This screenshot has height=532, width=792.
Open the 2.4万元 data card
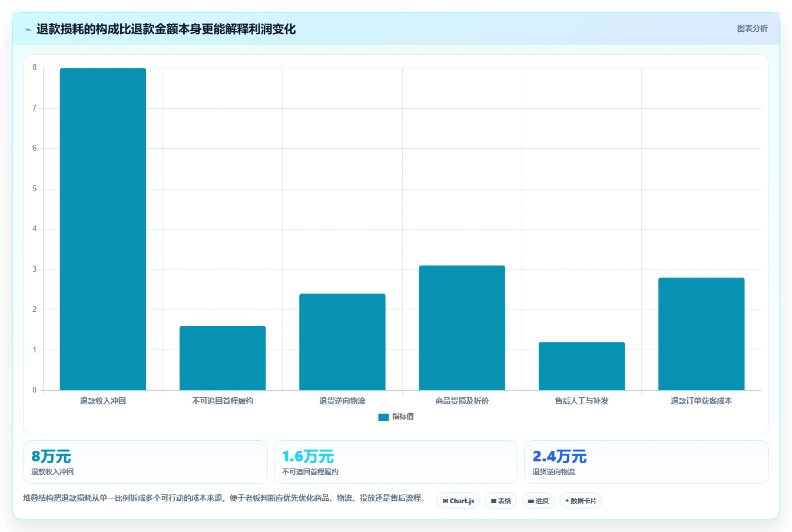tap(647, 462)
